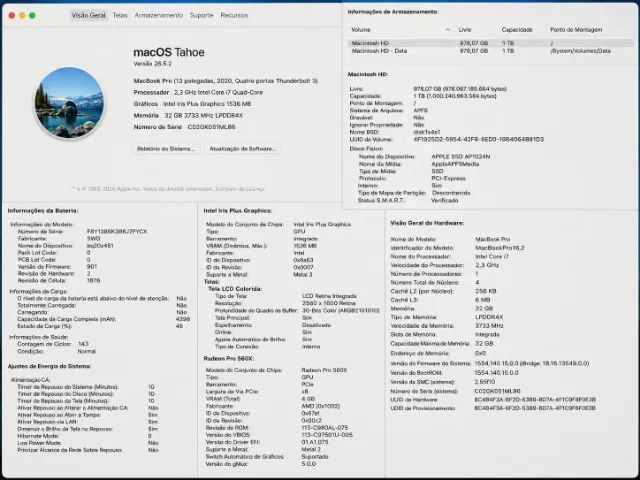Click the macOS Tahoe title

[169, 52]
